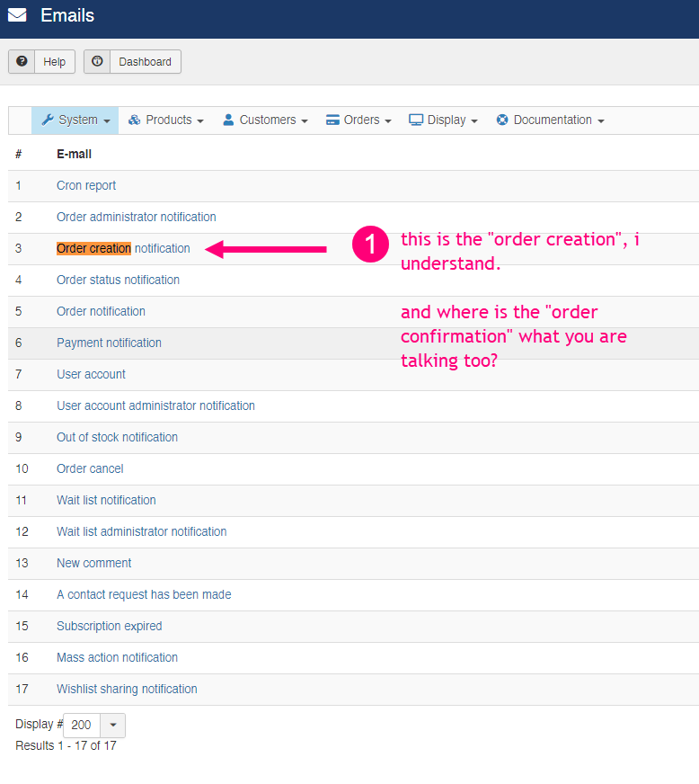Open the User account email

click(91, 375)
